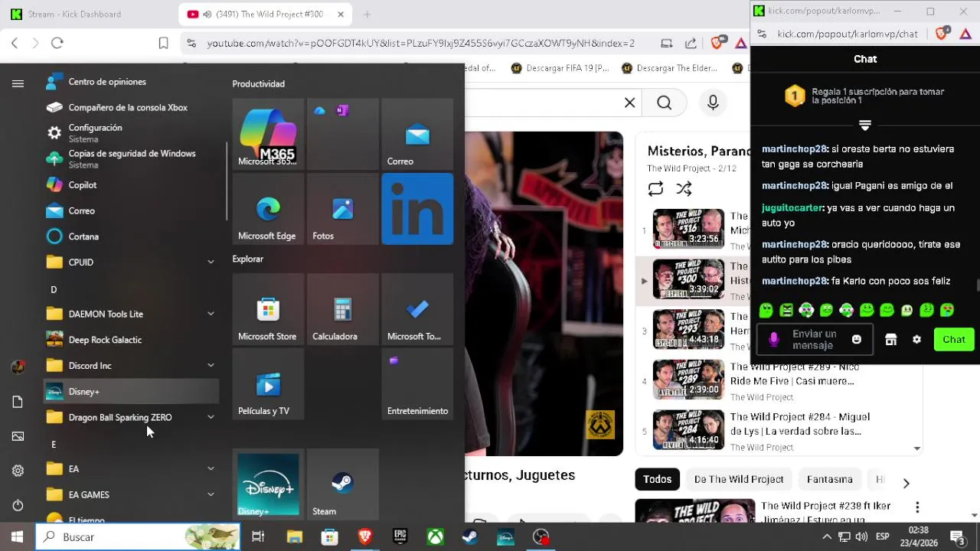Click the Windows Start button

click(x=17, y=537)
